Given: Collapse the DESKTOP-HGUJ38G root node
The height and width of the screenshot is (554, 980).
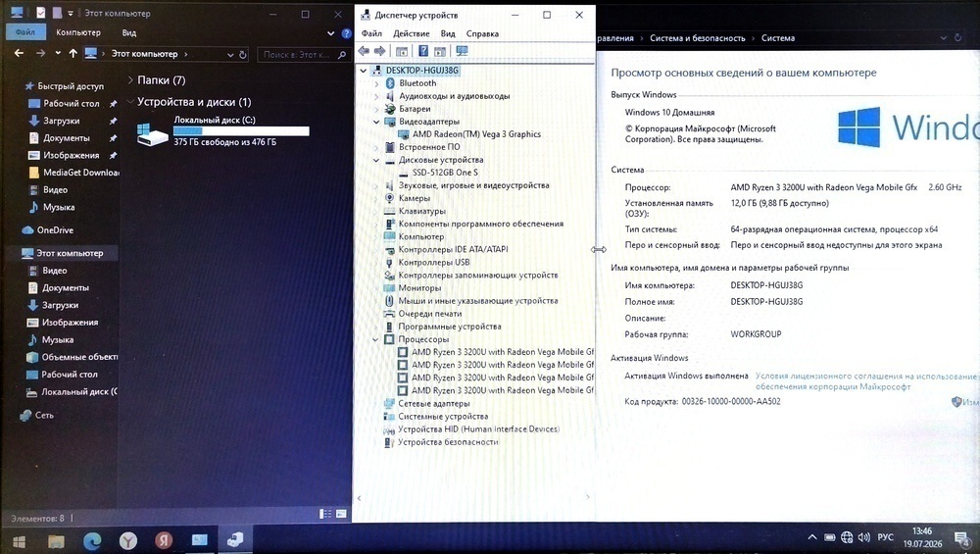Looking at the screenshot, I should (x=364, y=71).
